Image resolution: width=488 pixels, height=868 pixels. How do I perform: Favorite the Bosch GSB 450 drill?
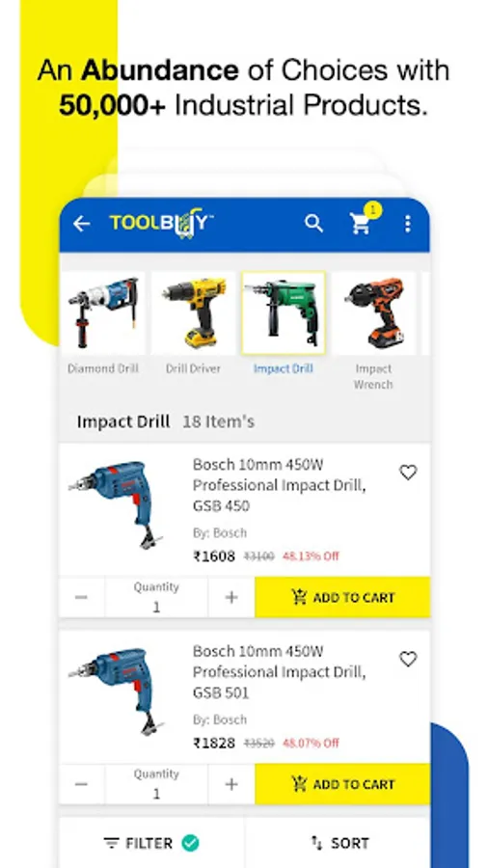coord(408,473)
